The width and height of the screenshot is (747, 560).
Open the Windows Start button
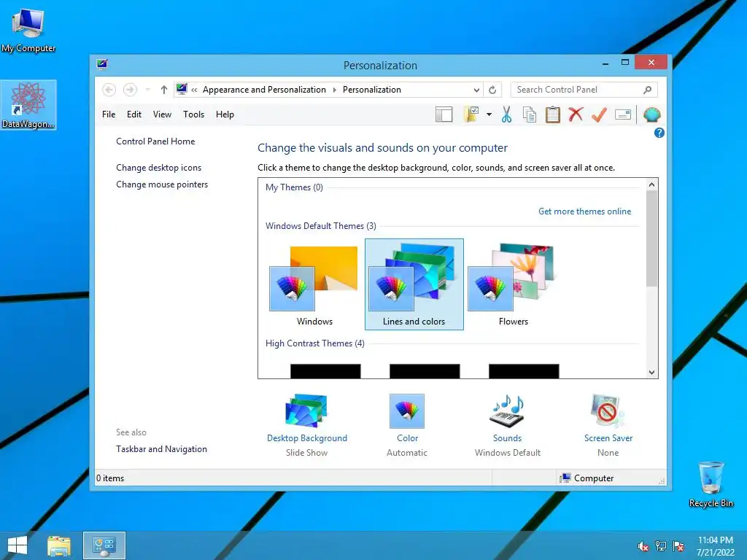click(18, 545)
